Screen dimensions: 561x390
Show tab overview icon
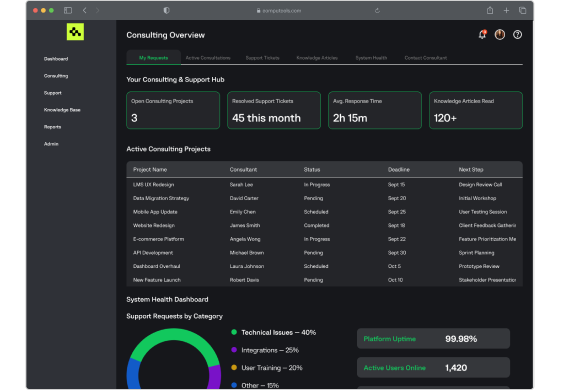click(x=522, y=11)
